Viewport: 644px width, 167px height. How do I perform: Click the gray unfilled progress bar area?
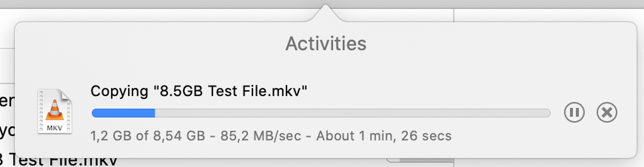coord(350,113)
